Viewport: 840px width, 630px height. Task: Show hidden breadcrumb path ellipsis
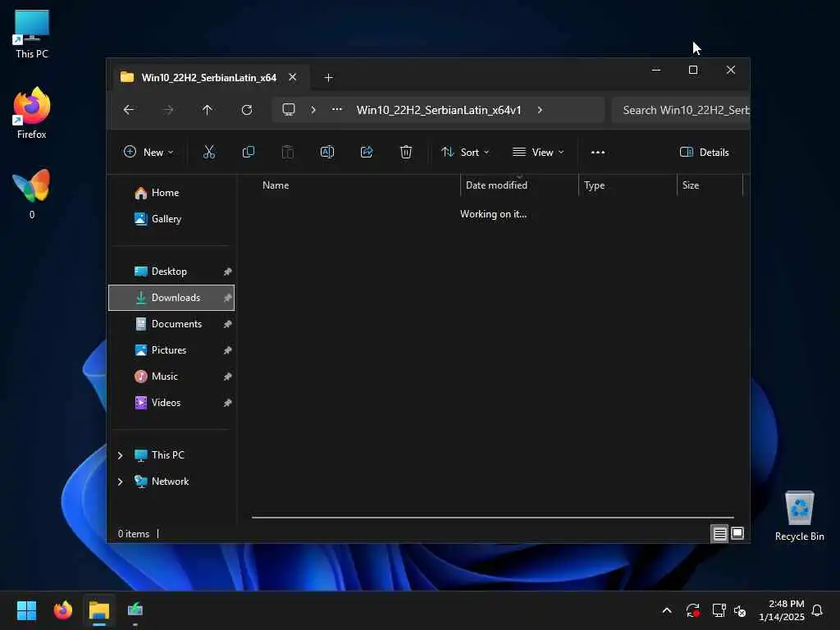pyautogui.click(x=336, y=109)
